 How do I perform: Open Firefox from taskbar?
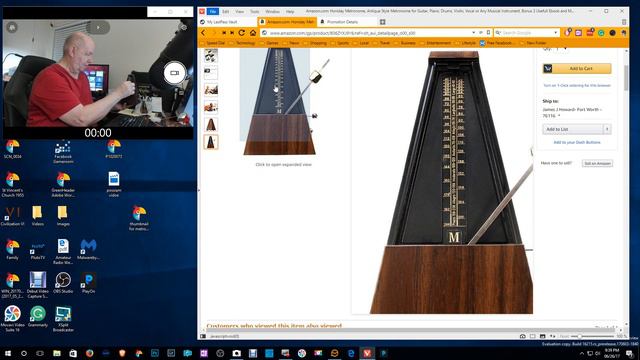pos(89,353)
